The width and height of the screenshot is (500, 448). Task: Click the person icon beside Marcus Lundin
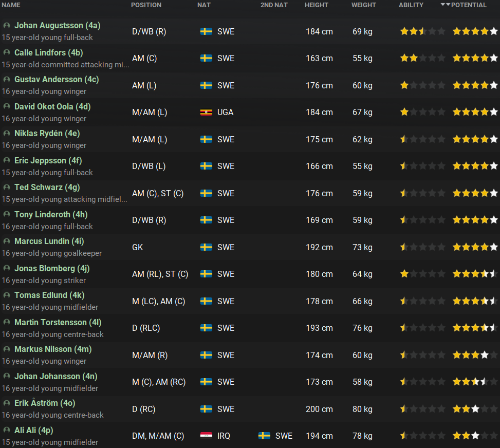click(x=6, y=241)
